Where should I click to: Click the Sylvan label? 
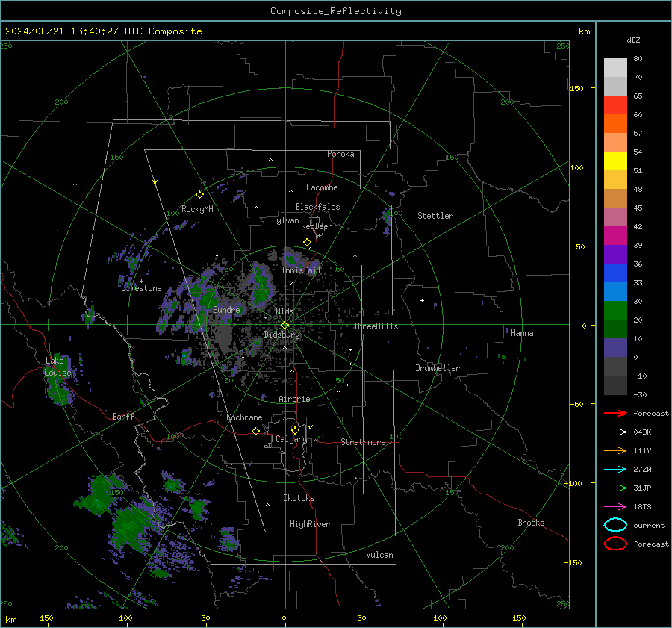285,220
